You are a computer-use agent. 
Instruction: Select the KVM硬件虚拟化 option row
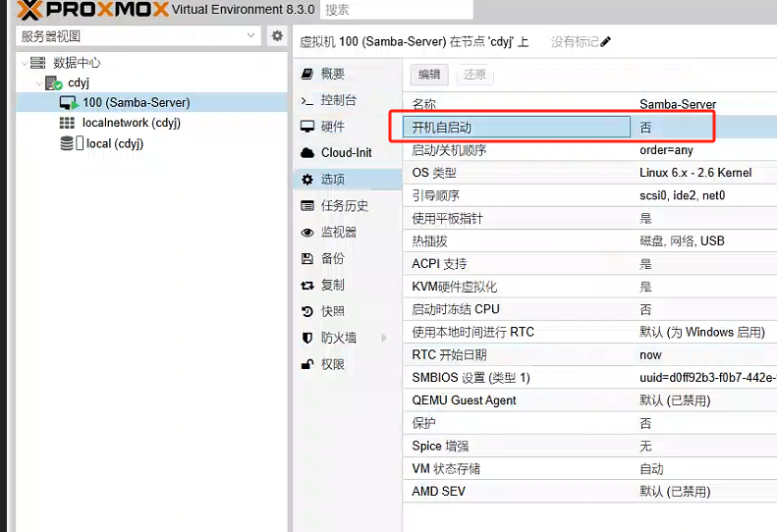(x=589, y=287)
